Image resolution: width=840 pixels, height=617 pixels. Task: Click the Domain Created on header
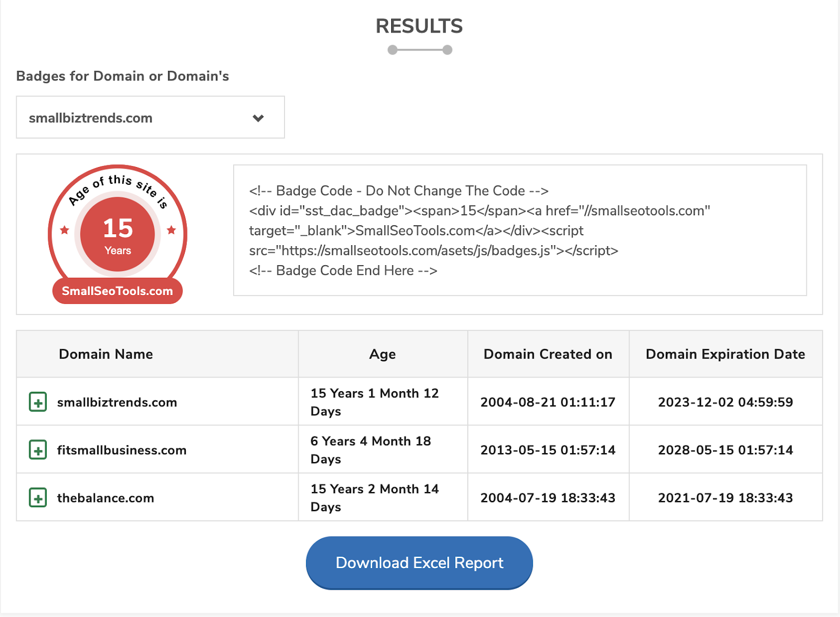click(548, 354)
